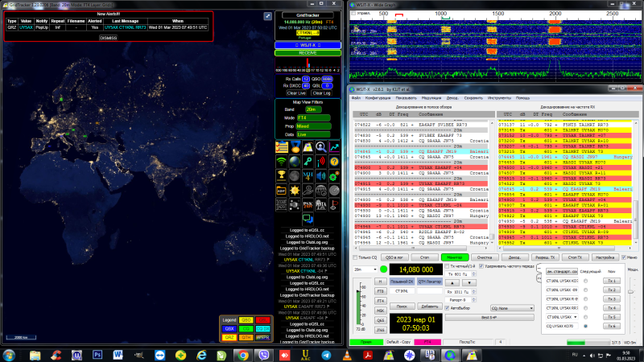Open the GridTracker checklist roster icon
The image size is (644, 362).
[x=281, y=147]
